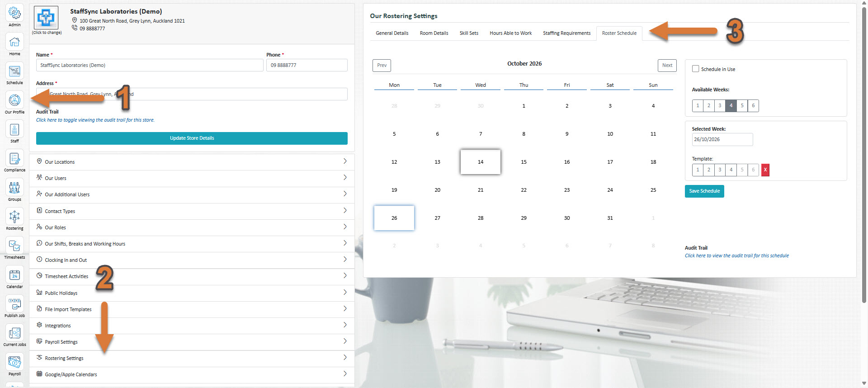Go to previous month with Prev button
868x388 pixels.
[x=382, y=66]
